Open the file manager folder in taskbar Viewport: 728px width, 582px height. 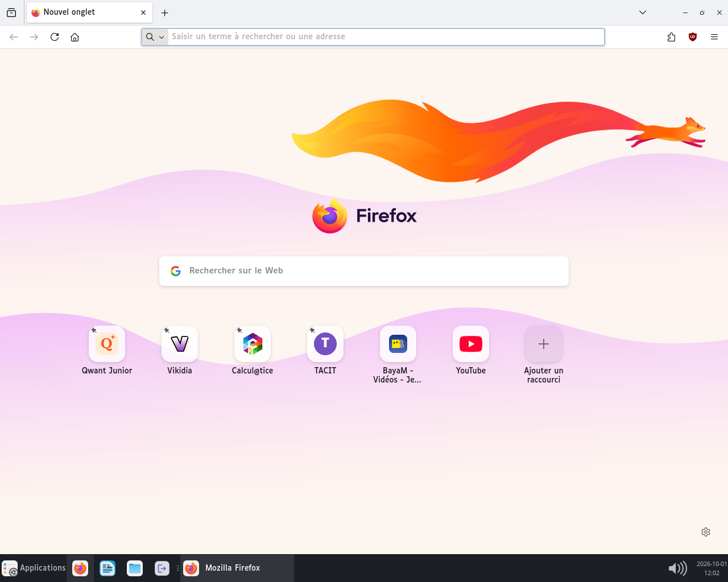pyautogui.click(x=135, y=568)
